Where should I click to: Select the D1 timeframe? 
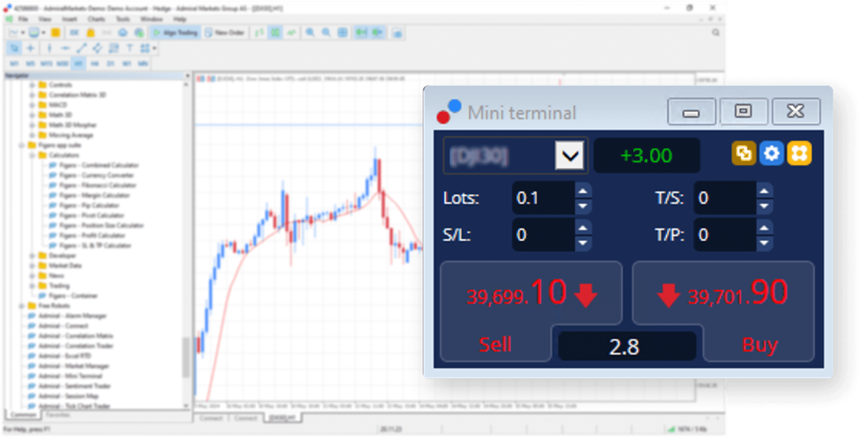click(110, 64)
